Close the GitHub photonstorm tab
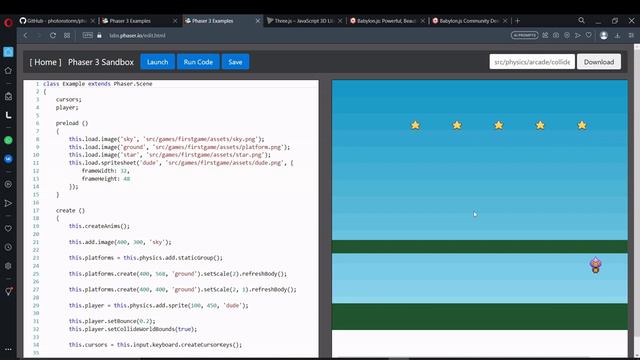Screen dimensions: 640x360 click(x=93, y=21)
